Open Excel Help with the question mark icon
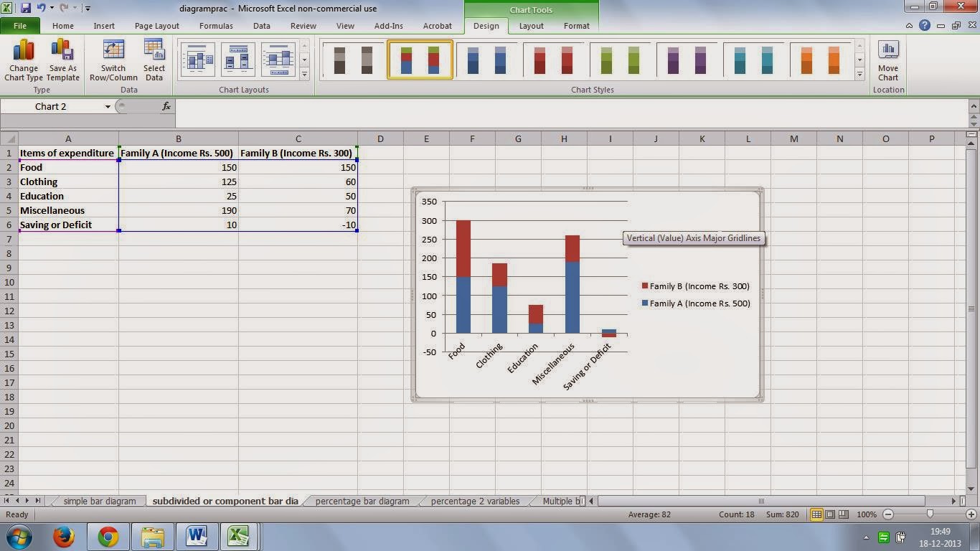980x551 pixels. (x=925, y=26)
